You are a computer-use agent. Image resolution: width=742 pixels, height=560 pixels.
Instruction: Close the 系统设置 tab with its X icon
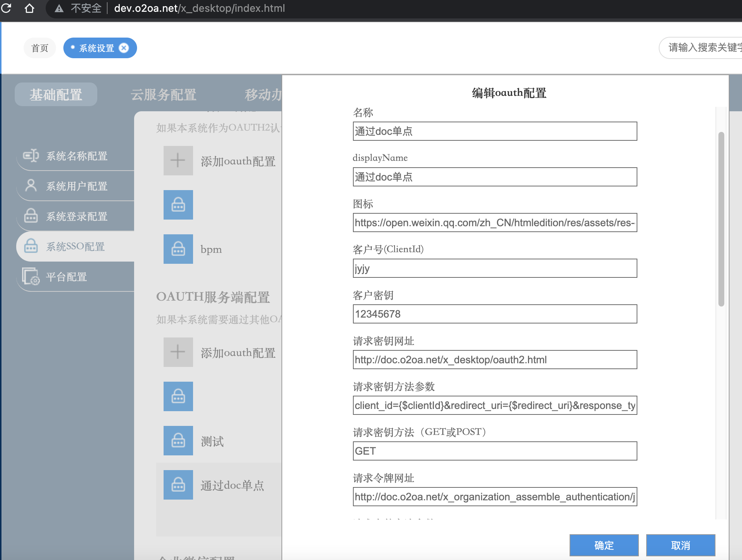[x=124, y=48]
